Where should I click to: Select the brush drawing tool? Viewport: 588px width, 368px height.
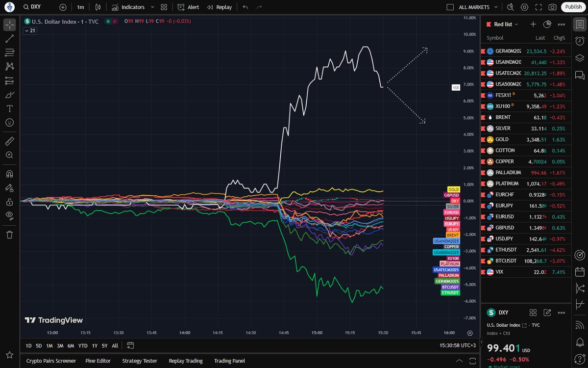tap(10, 95)
